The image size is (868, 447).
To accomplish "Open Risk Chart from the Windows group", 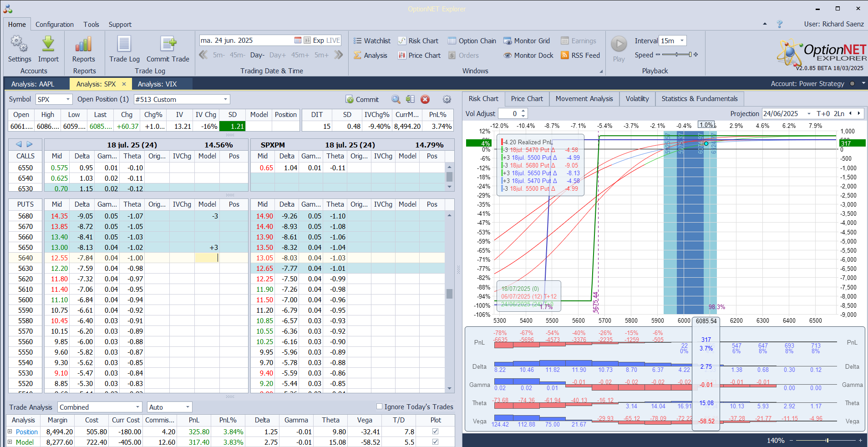I will 418,41.
